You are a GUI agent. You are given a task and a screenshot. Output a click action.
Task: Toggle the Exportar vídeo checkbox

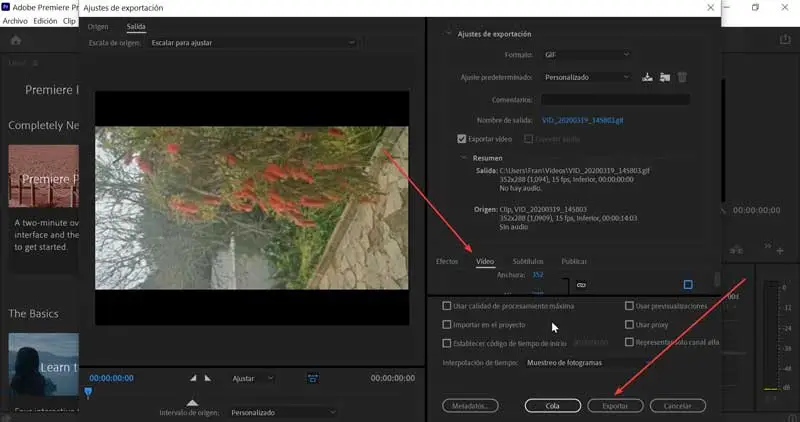[x=462, y=139]
